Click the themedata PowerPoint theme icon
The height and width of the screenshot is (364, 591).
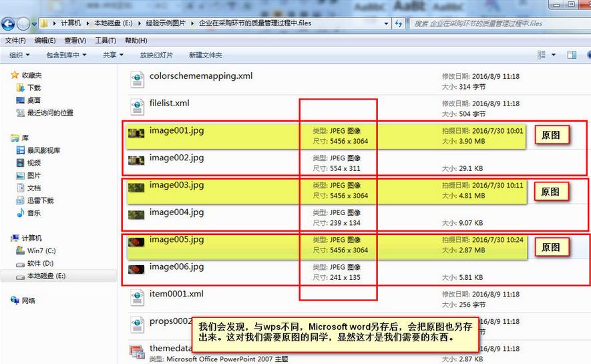[137, 351]
